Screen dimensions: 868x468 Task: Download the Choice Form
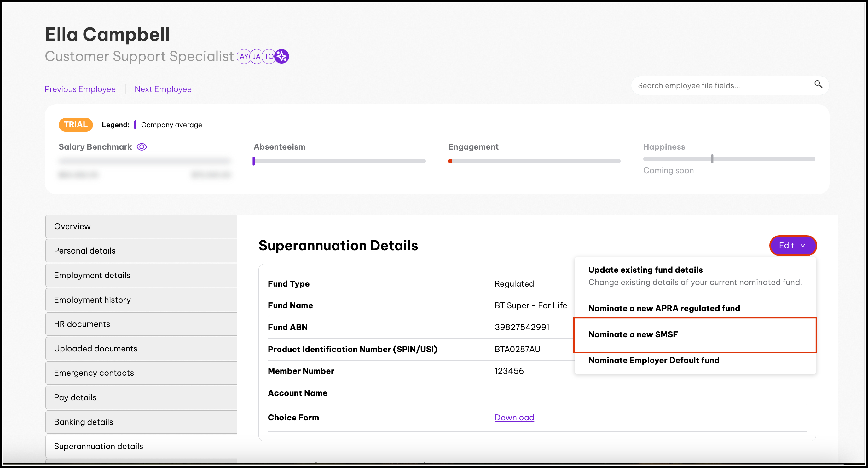pyautogui.click(x=514, y=418)
